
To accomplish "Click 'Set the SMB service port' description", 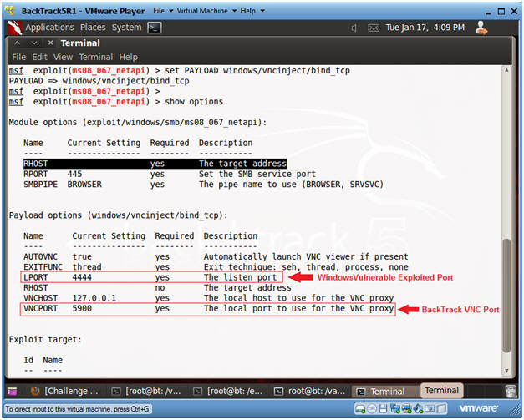I will click(x=257, y=174).
